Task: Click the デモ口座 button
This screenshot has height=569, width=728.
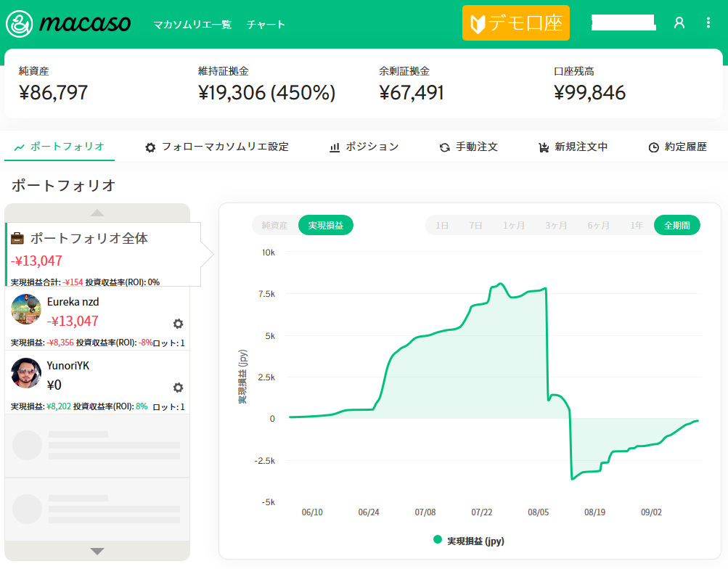Action: click(516, 23)
